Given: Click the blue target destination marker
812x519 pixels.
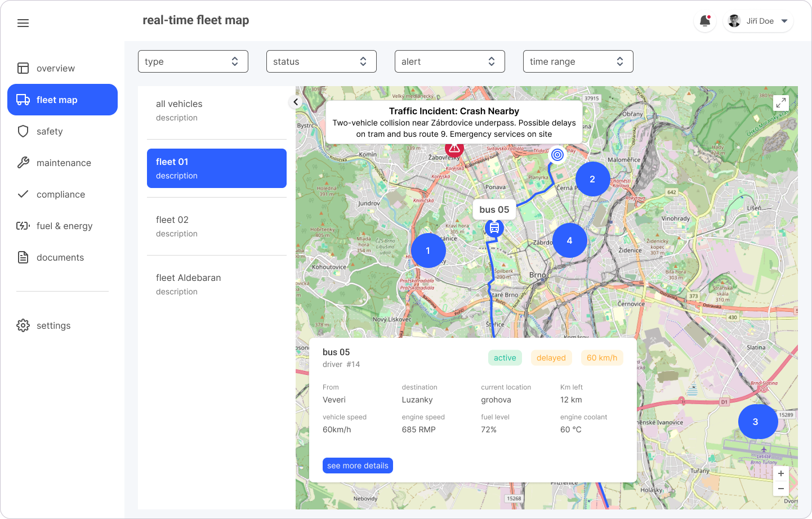Looking at the screenshot, I should (557, 155).
